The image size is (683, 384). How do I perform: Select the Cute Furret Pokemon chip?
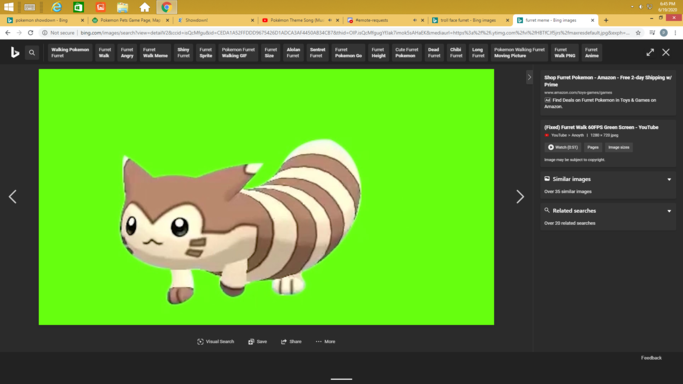coord(406,53)
